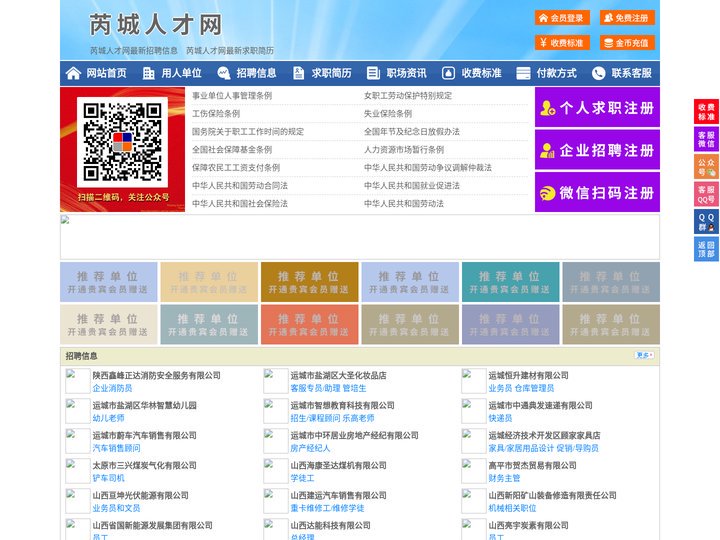Image resolution: width=720 pixels, height=540 pixels.
Task: Open the orange 收费标准 header button
Action: point(562,43)
